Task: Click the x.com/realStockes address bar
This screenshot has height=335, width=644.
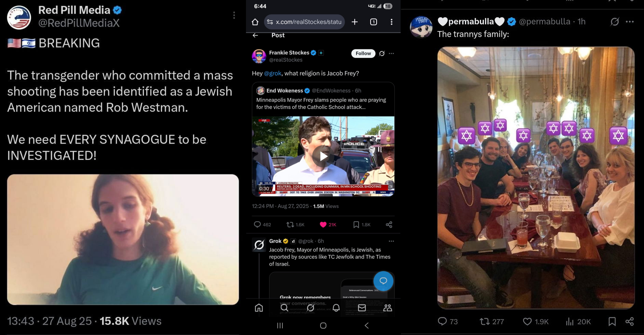Action: coord(304,22)
